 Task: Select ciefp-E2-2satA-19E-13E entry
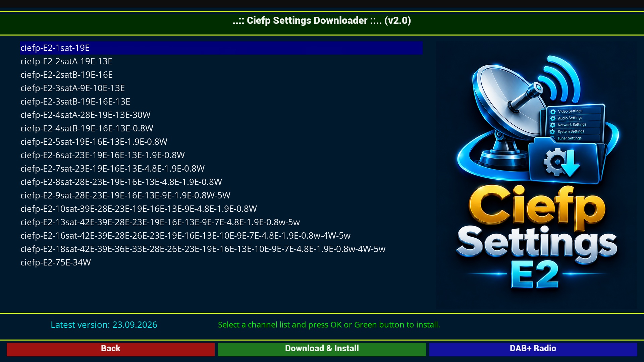click(221, 61)
